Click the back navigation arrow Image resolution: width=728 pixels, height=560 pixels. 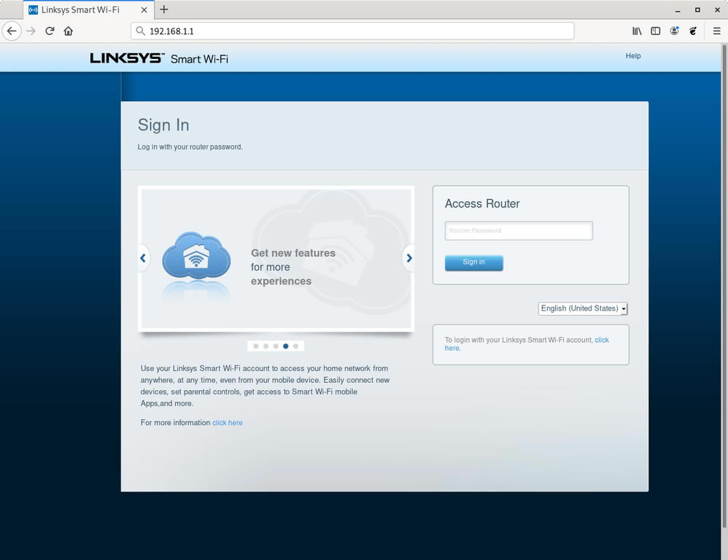pyautogui.click(x=12, y=31)
